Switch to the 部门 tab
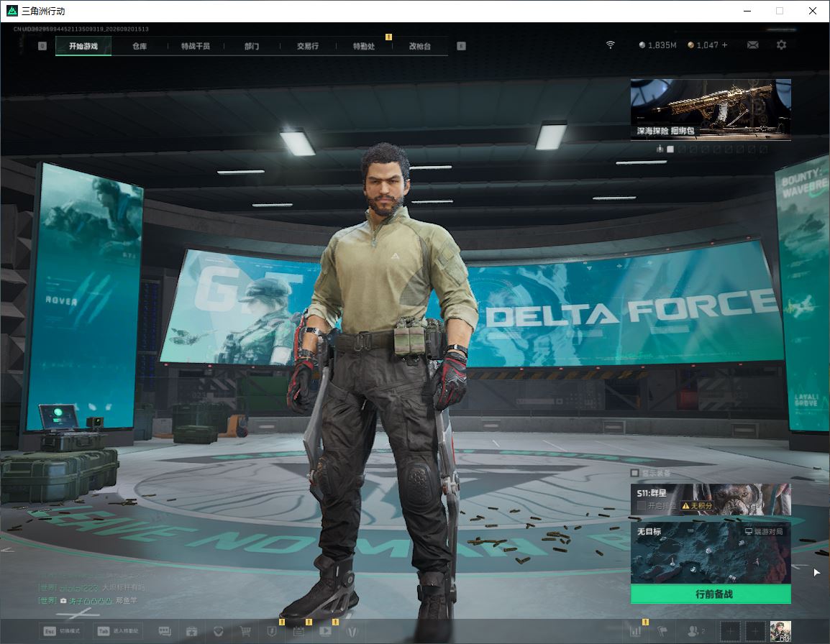The height and width of the screenshot is (644, 830). tap(252, 46)
